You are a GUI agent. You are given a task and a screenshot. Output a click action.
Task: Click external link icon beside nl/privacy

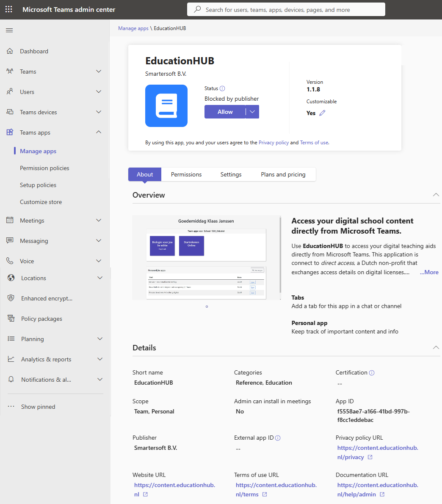pos(370,457)
